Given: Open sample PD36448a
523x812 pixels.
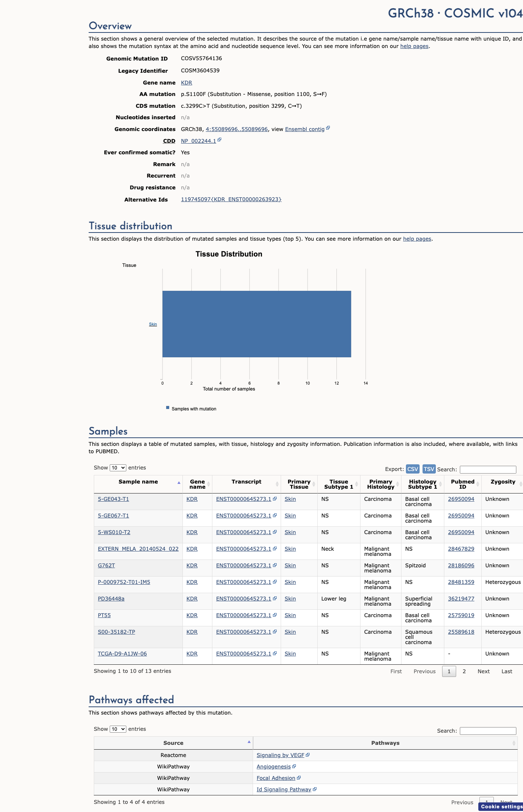Looking at the screenshot, I should click(x=111, y=599).
